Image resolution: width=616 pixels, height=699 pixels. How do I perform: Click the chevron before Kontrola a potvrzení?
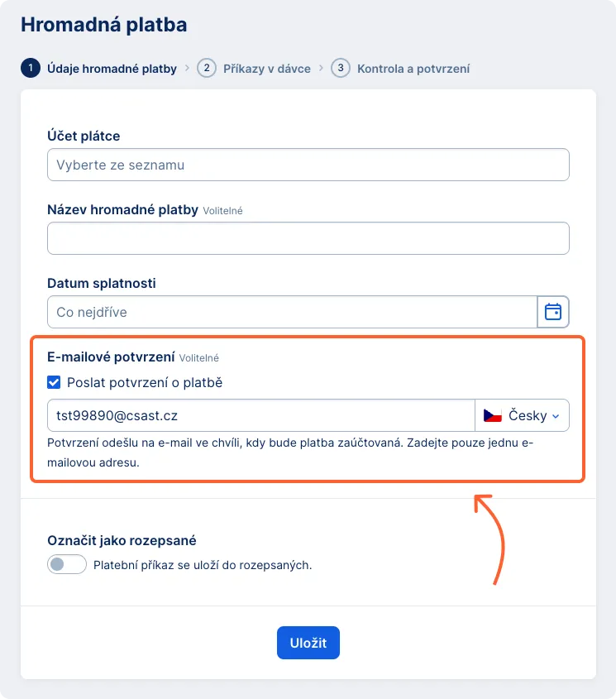coord(320,68)
